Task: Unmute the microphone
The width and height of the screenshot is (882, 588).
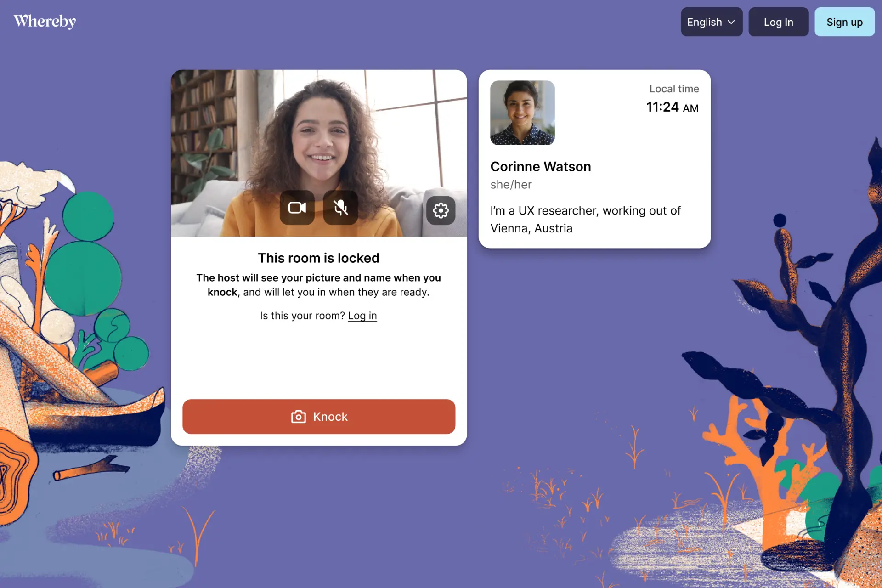Action: [340, 208]
